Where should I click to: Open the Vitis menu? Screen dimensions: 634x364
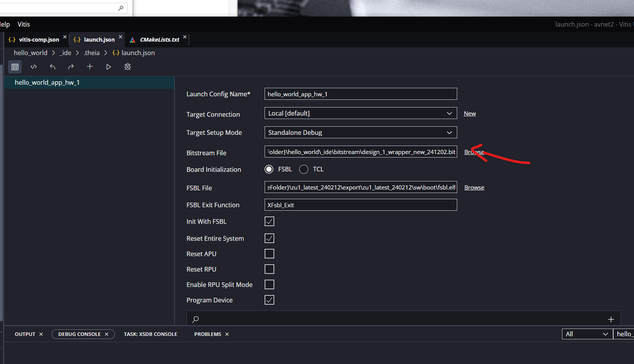point(23,24)
